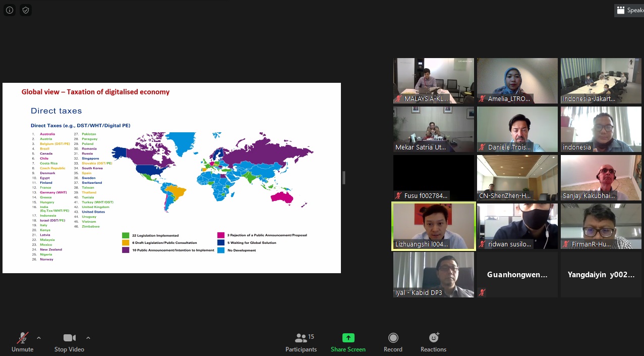Select the Sanjay Kakubhai video tile
This screenshot has width=644, height=356.
click(x=601, y=178)
